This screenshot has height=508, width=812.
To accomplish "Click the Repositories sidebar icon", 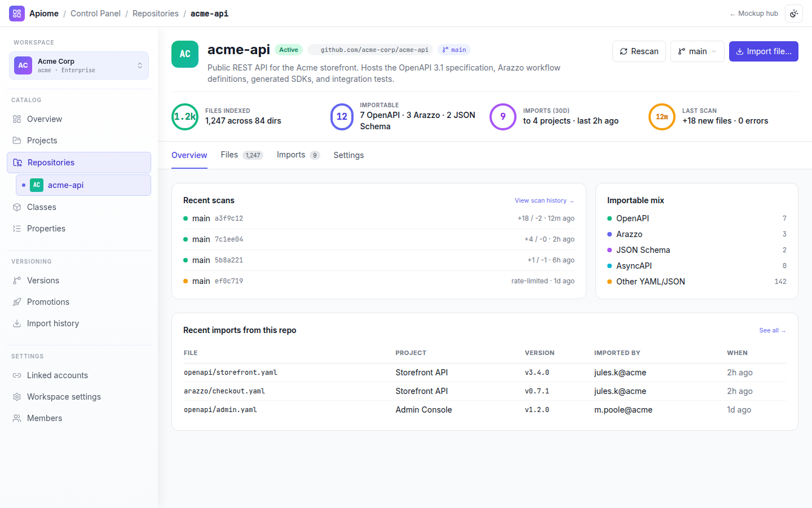I will point(17,163).
